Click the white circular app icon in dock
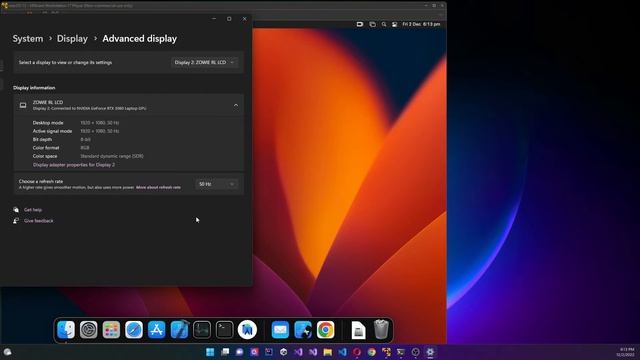Screen dimensions: 640x360 [x=247, y=330]
